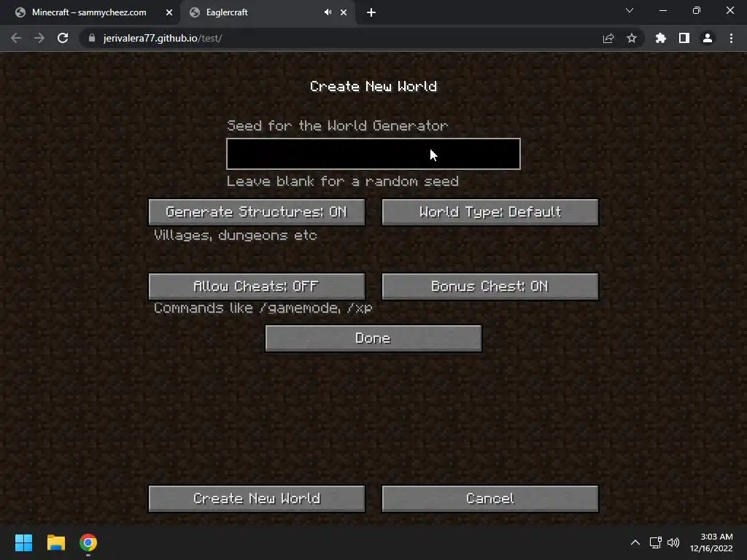Close the Eaglercraft tab
Viewport: 747px width, 560px height.
(x=344, y=12)
